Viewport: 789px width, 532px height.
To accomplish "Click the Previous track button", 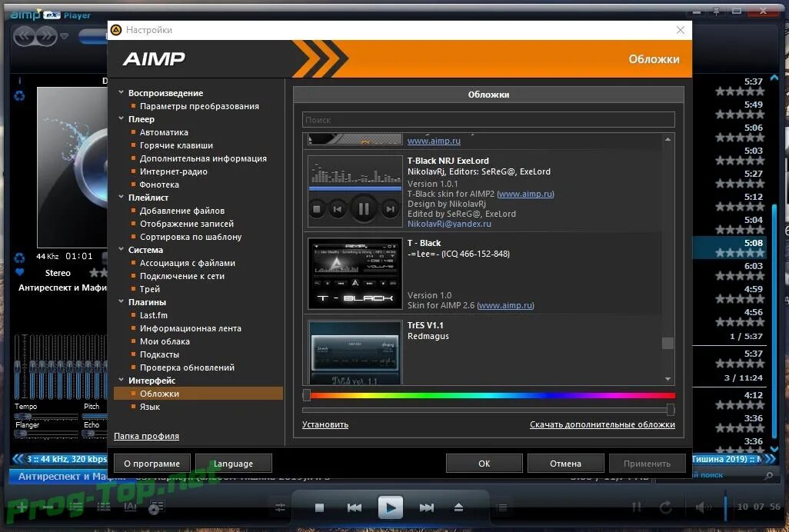I will pyautogui.click(x=355, y=508).
